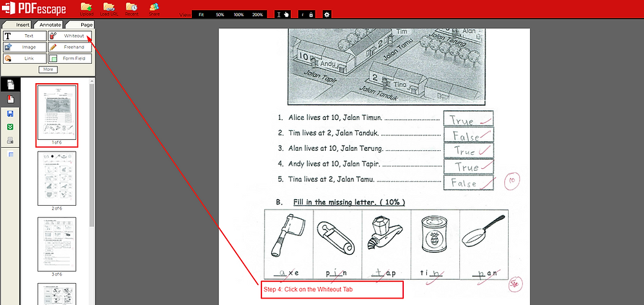Select the Link tool

(x=24, y=59)
